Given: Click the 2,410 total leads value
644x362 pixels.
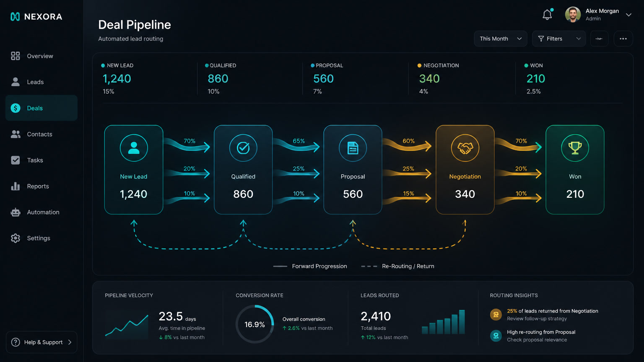Looking at the screenshot, I should [x=376, y=316].
